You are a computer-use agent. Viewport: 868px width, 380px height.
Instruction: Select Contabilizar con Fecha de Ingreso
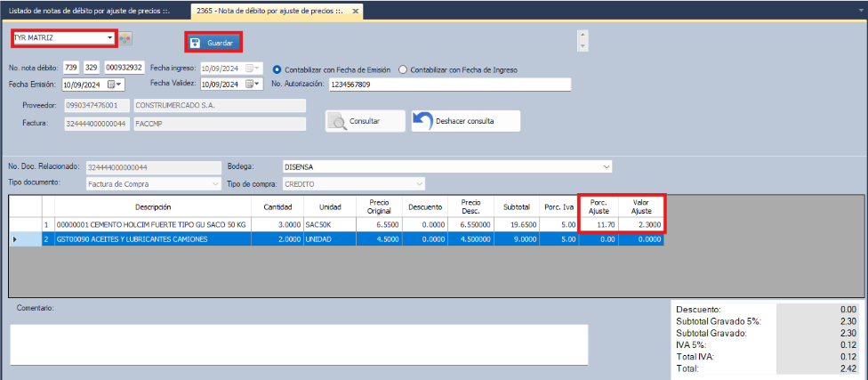(x=403, y=69)
